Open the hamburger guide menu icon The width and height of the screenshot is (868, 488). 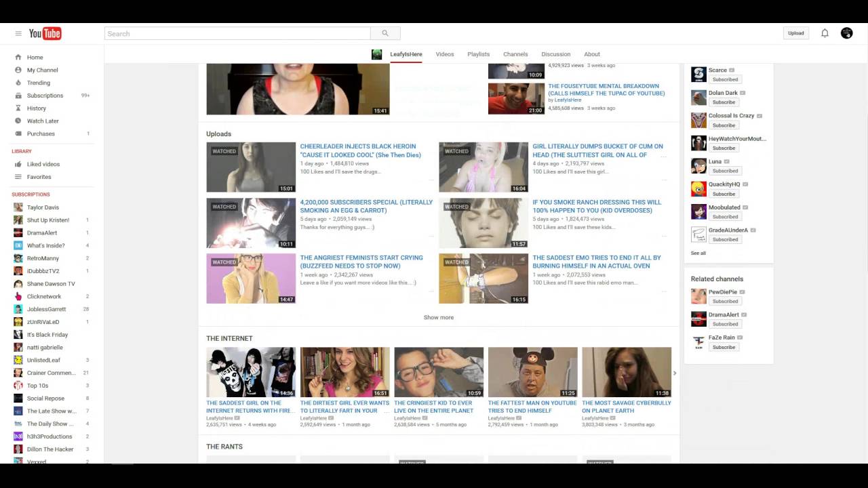tap(18, 33)
